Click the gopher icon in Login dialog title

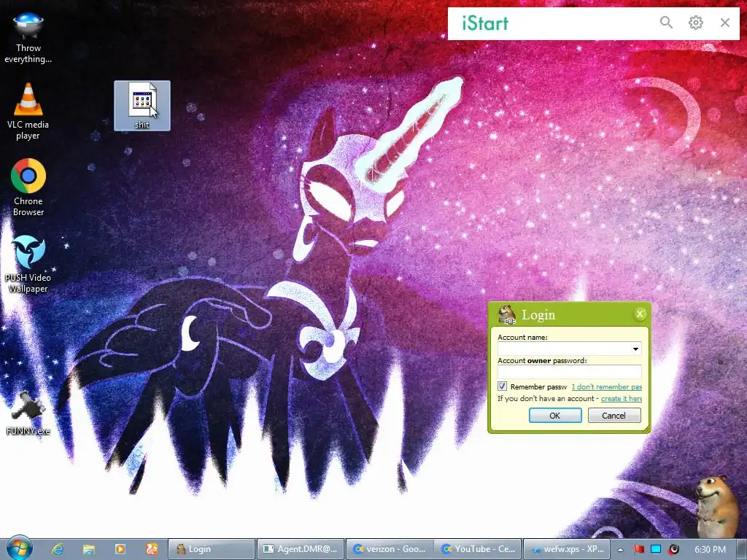506,315
